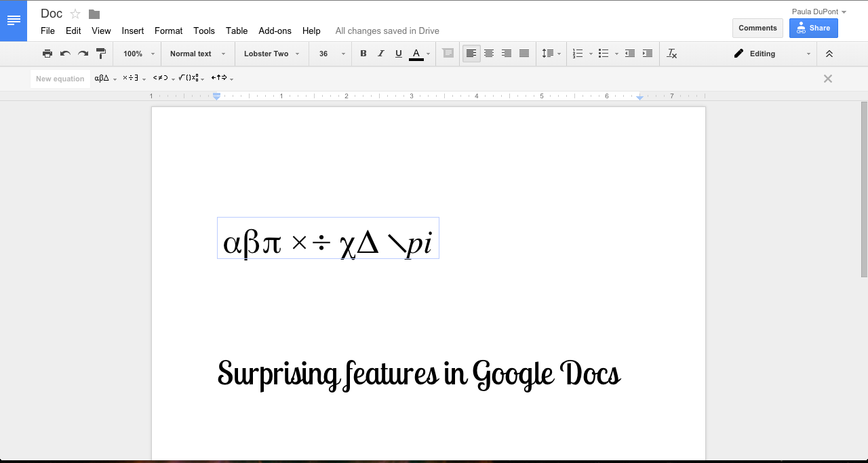Open the Help menu
Image resolution: width=868 pixels, height=463 pixels.
[311, 31]
